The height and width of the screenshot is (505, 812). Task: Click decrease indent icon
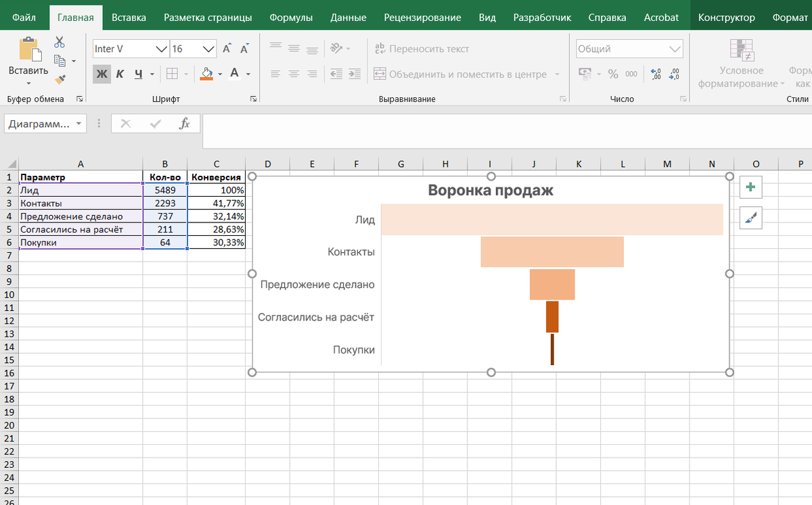pos(336,74)
